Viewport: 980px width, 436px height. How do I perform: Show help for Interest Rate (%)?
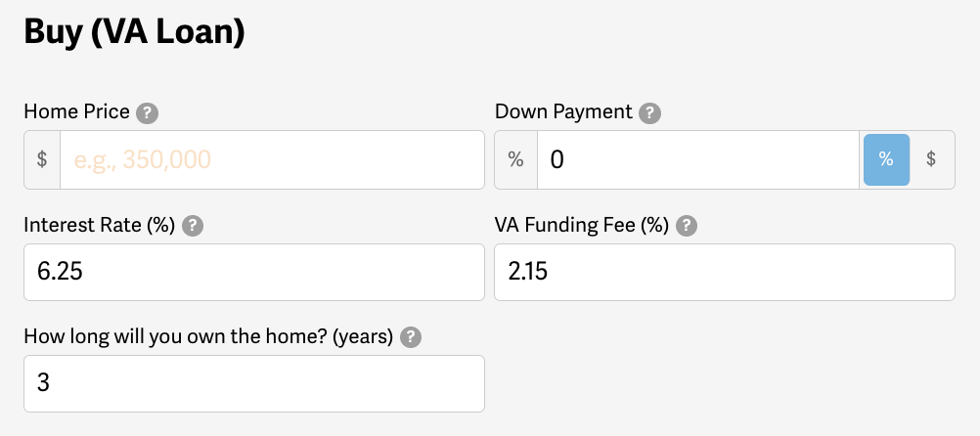point(193,226)
